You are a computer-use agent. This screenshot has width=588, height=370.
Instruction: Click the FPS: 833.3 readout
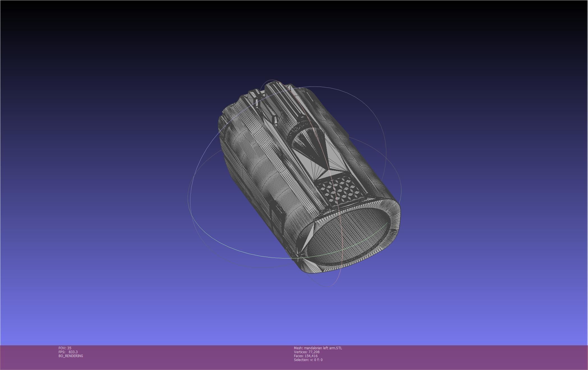point(68,352)
